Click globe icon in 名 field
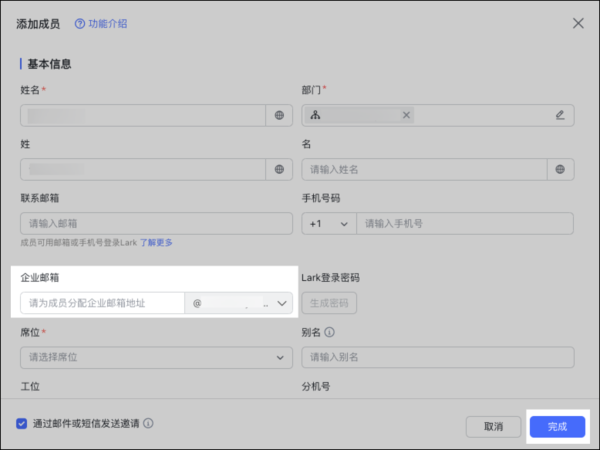Screen dimensions: 600x450 click(560, 170)
